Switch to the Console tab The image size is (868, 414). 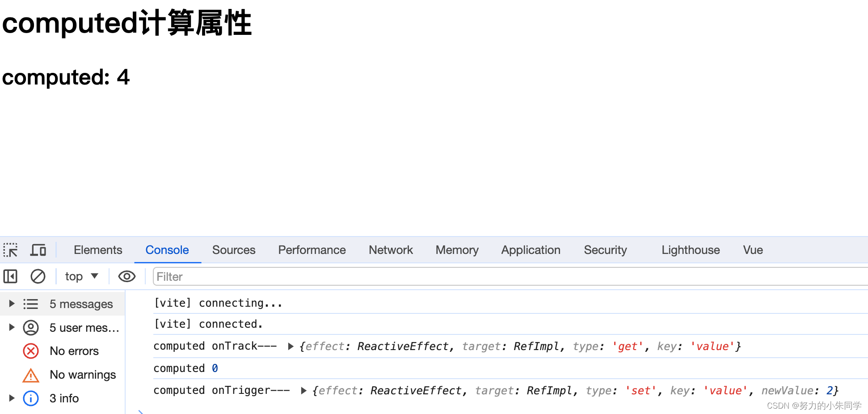click(x=167, y=250)
